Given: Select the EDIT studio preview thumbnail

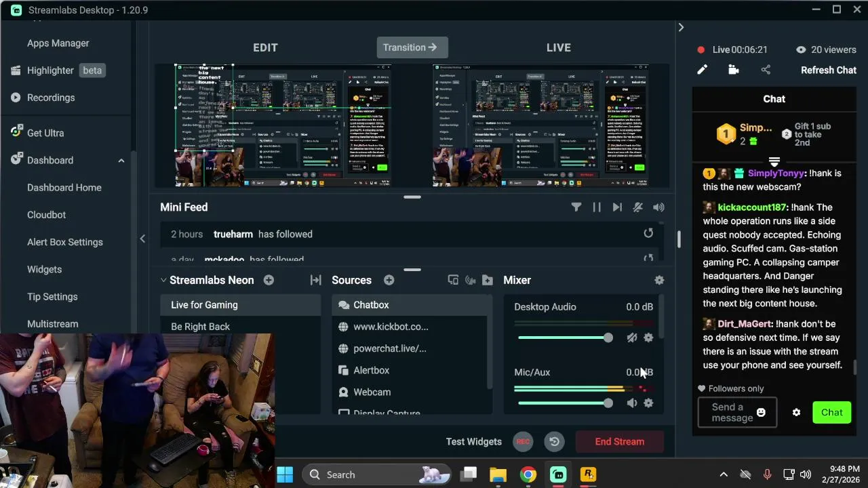Looking at the screenshot, I should click(283, 125).
